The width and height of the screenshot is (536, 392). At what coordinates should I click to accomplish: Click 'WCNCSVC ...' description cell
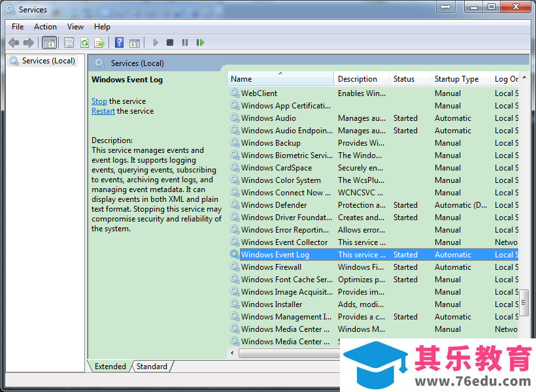360,193
